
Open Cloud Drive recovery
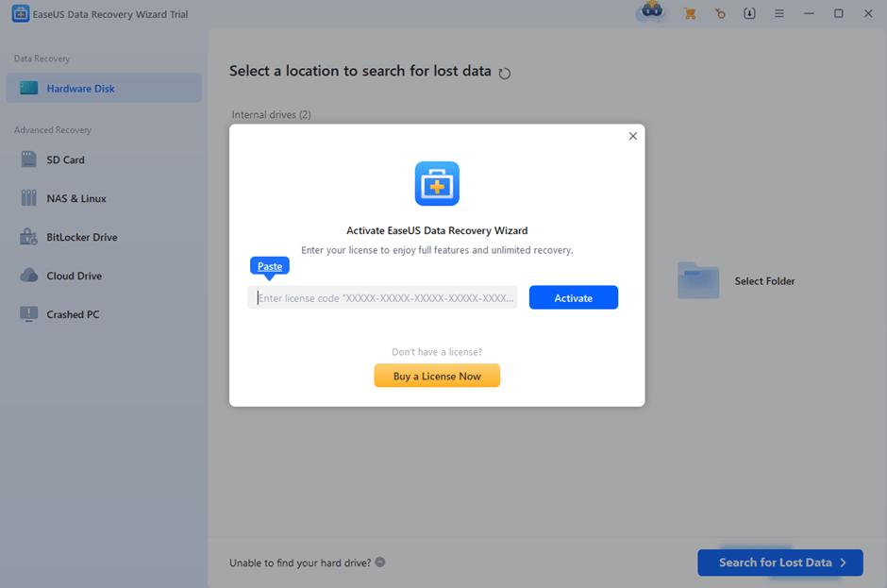[74, 277]
